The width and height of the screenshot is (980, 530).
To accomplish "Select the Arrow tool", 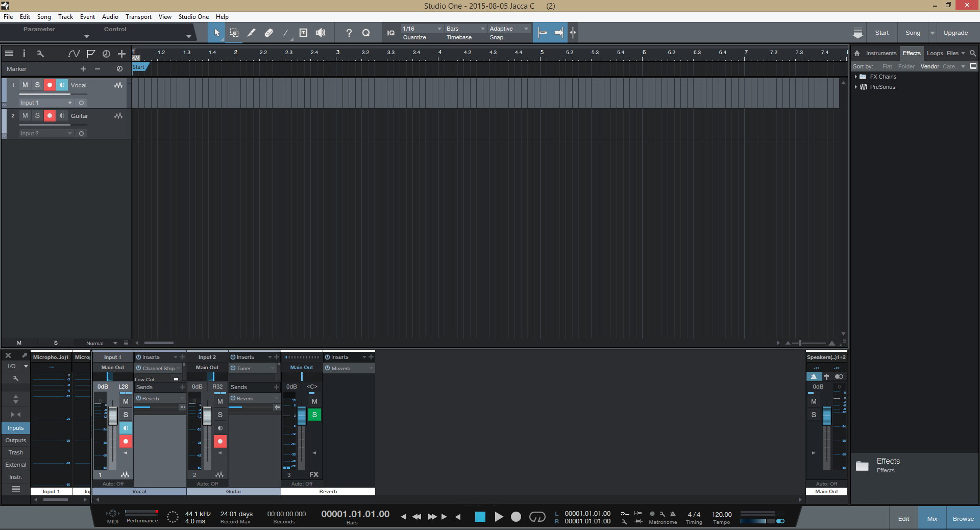I will [x=216, y=33].
